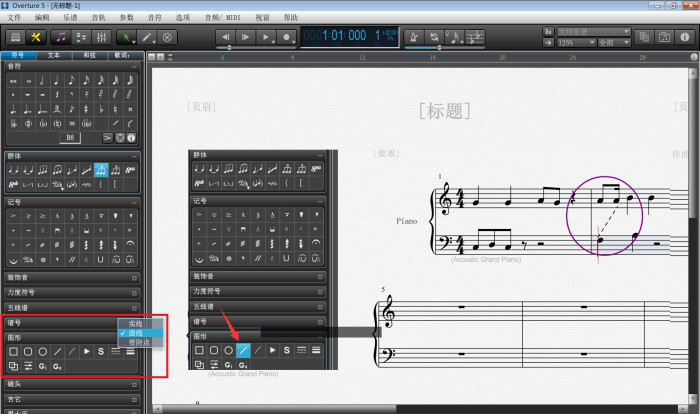Select the whole note in 音符 palette
The height and width of the screenshot is (414, 700).
click(x=28, y=81)
